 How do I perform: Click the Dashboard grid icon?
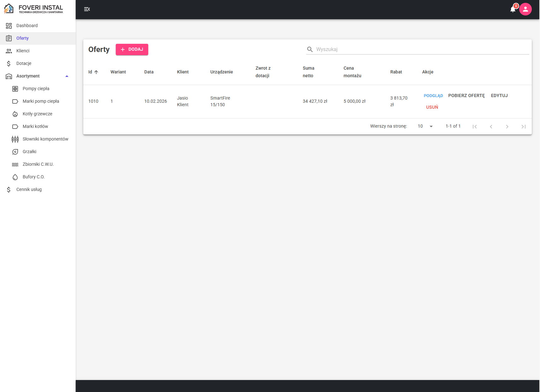[9, 26]
